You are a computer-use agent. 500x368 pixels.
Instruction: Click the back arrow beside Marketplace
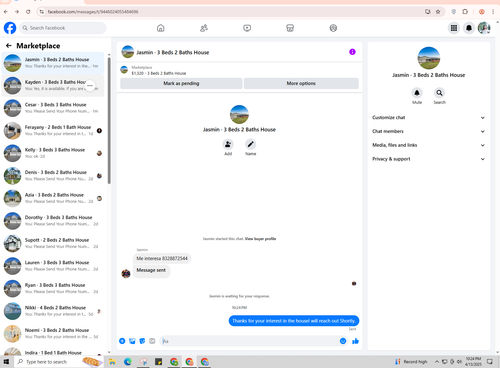(x=9, y=46)
